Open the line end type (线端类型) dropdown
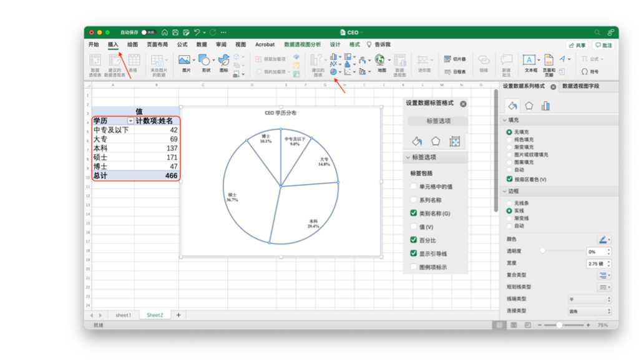 tap(589, 300)
